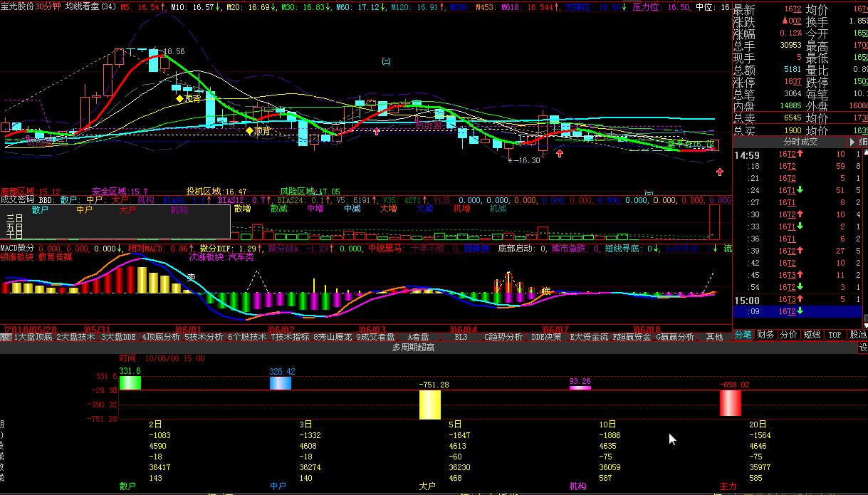Click MACD微分 indicator label
Screen dimensions: 868x495
pos(17,248)
